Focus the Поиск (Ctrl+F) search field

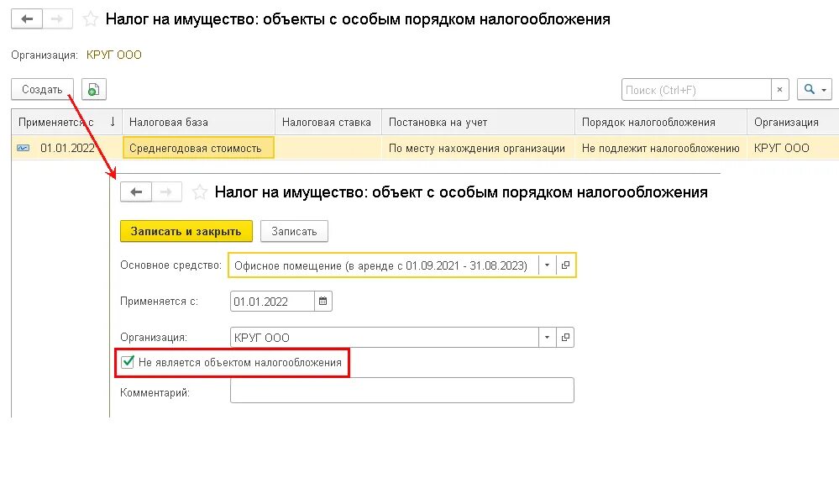coord(696,90)
